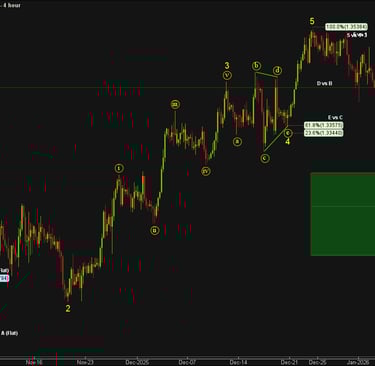Screen dimensions: 375x366
Task: Click the circled d triangle marker
Action: [277, 70]
